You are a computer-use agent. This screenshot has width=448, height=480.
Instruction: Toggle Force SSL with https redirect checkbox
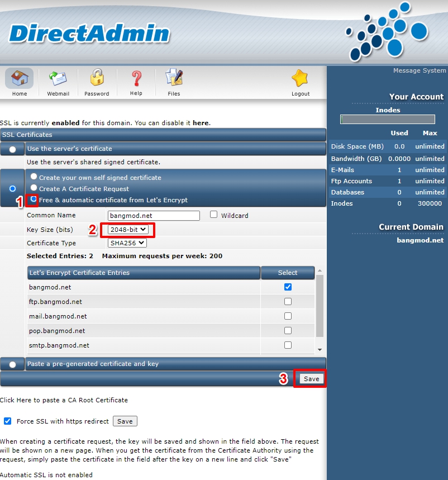coord(8,421)
